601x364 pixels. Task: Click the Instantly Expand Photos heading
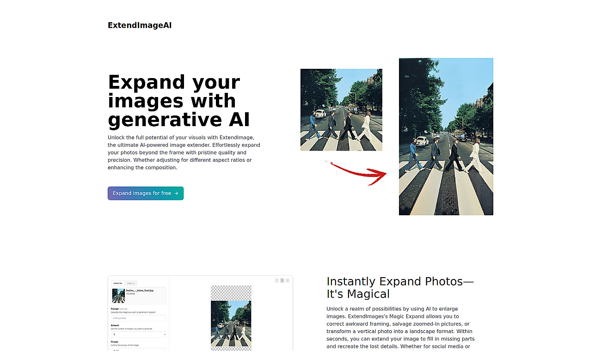tap(400, 288)
